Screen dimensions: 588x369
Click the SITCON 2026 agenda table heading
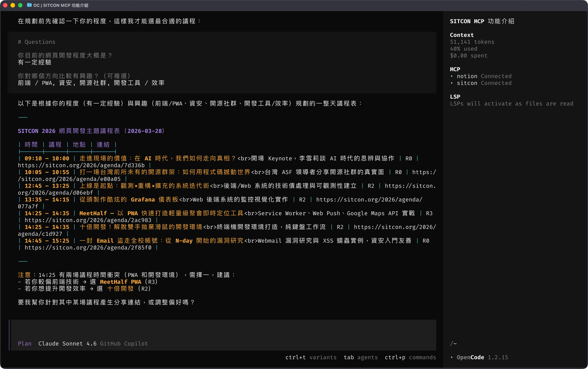click(91, 131)
